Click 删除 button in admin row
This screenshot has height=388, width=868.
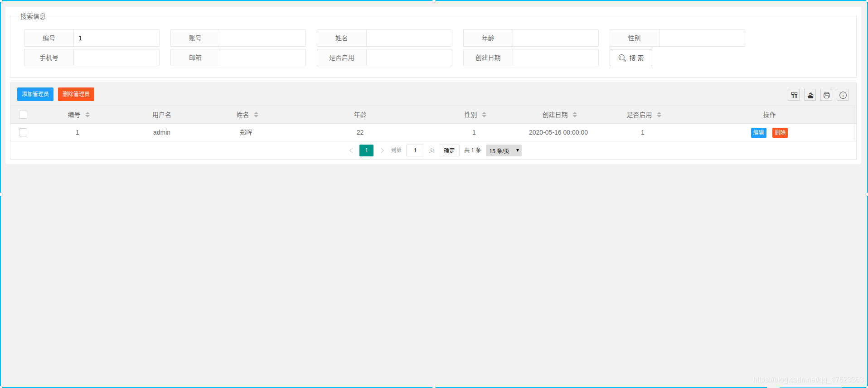[780, 132]
